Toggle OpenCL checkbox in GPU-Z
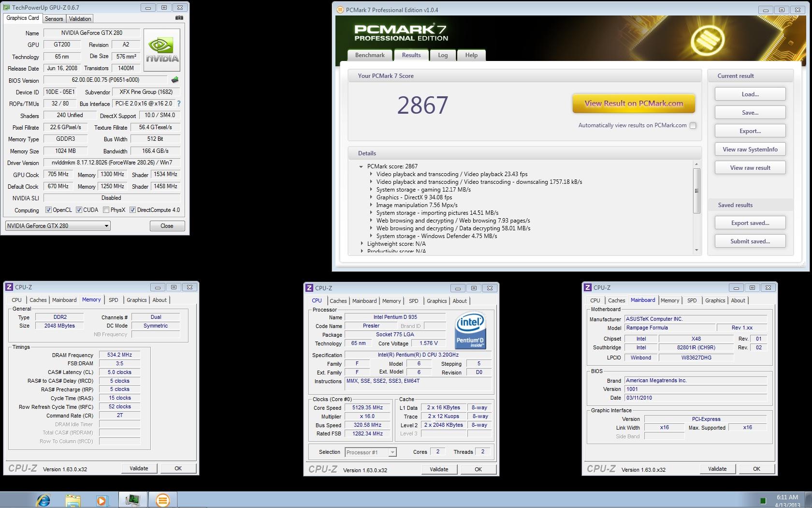812x508 pixels. coord(48,210)
